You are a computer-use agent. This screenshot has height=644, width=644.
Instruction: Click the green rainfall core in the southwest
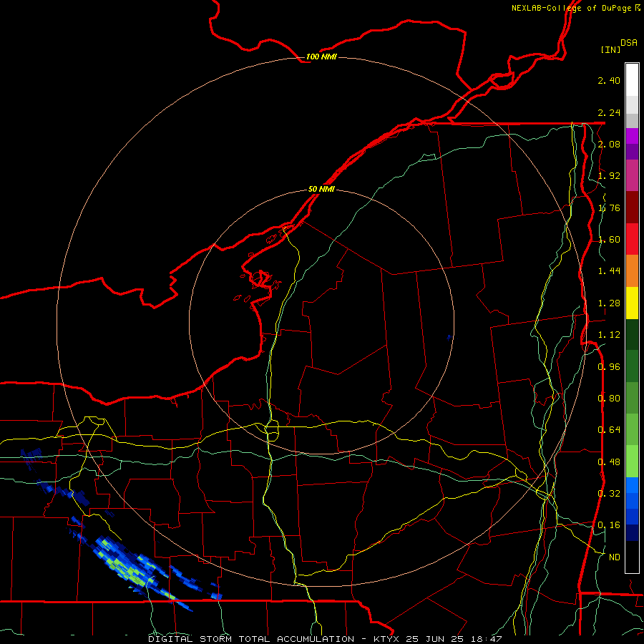coord(127,570)
